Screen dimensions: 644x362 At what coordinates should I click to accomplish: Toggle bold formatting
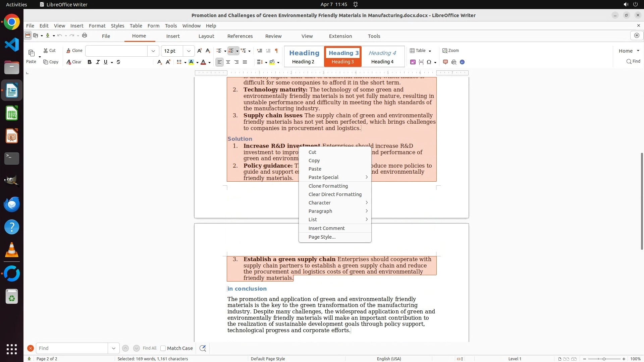coord(90,62)
